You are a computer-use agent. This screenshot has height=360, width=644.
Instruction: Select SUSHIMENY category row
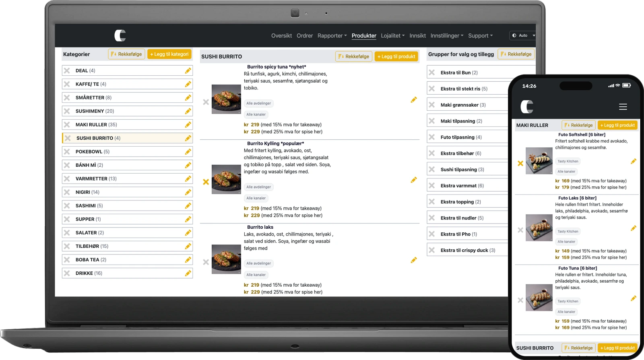tap(127, 111)
